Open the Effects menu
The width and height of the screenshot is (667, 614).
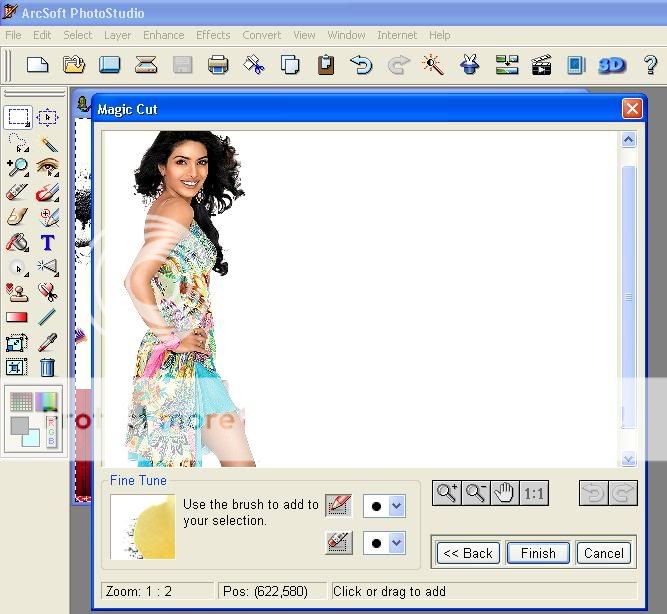tap(213, 35)
